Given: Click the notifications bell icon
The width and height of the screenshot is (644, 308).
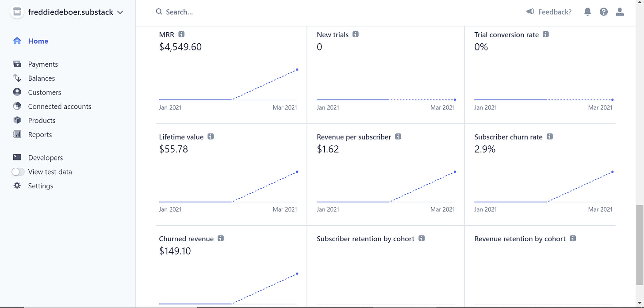Looking at the screenshot, I should pos(587,12).
